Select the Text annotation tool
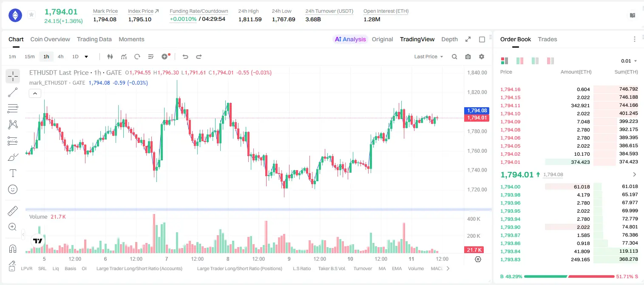Screen dimensions: 644x285 coord(13,173)
